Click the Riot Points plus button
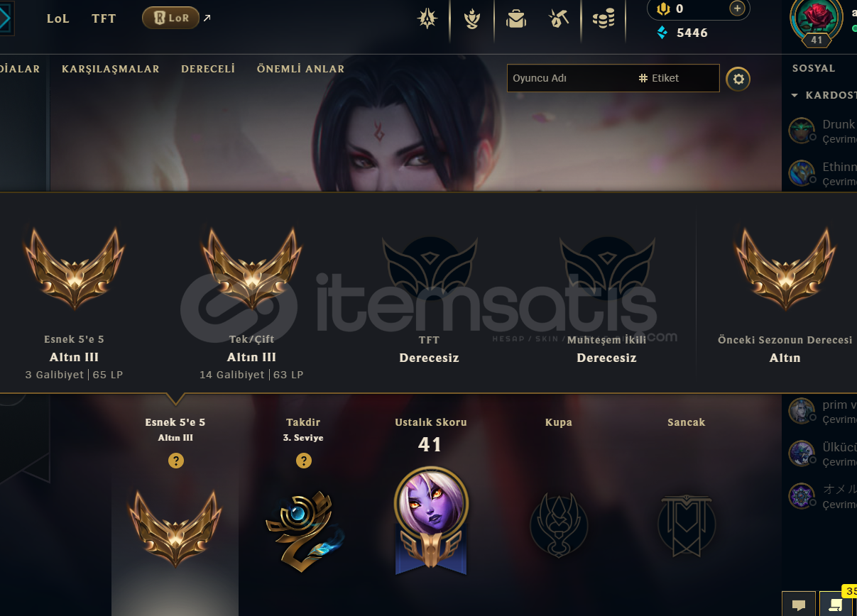This screenshot has width=857, height=616. point(737,9)
